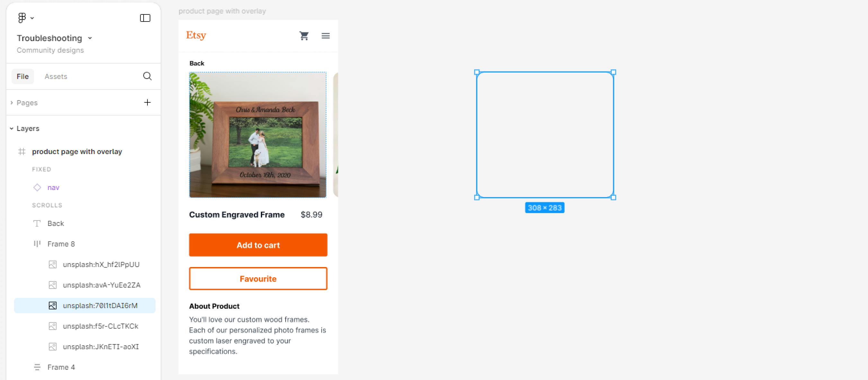This screenshot has height=380, width=868.
Task: Click the Favourite button
Action: 258,278
